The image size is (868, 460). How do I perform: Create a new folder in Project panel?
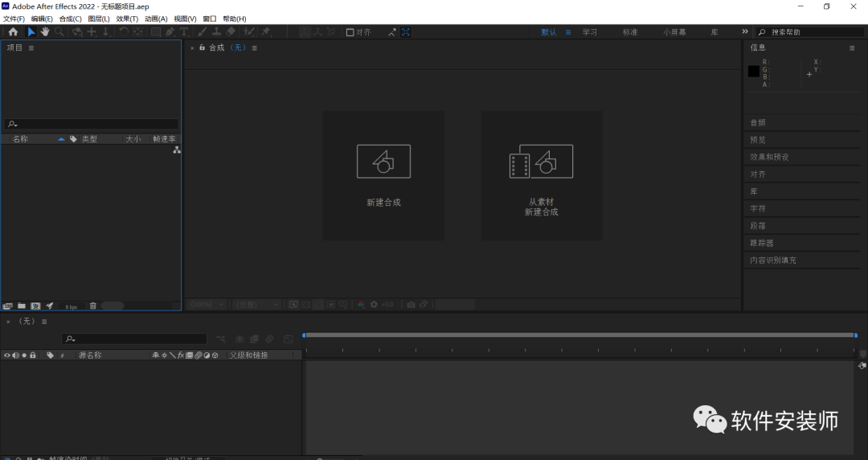click(x=22, y=306)
